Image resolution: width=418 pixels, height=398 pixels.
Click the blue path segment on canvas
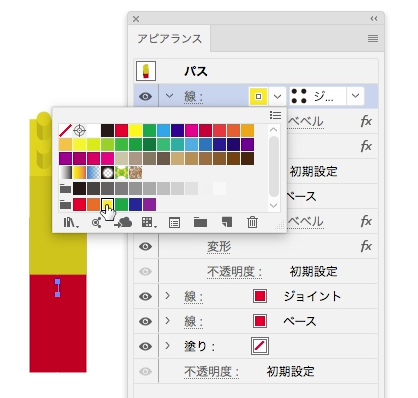coord(57,288)
